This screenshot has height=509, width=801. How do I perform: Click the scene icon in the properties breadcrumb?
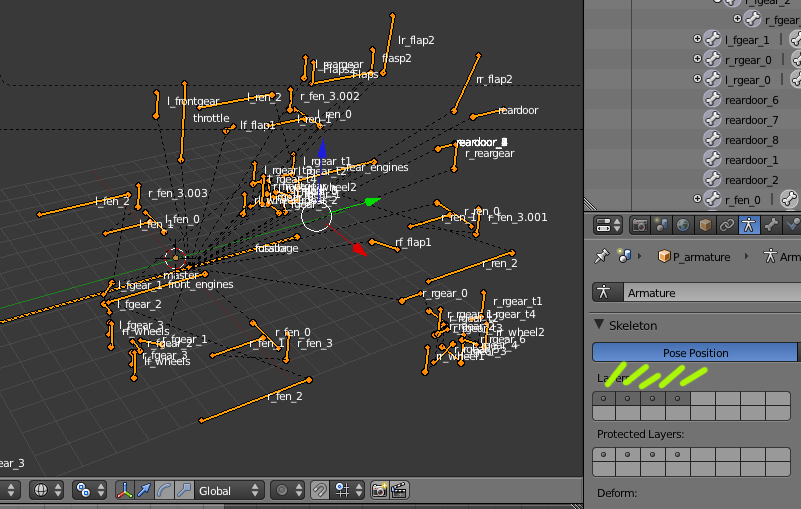[624, 256]
